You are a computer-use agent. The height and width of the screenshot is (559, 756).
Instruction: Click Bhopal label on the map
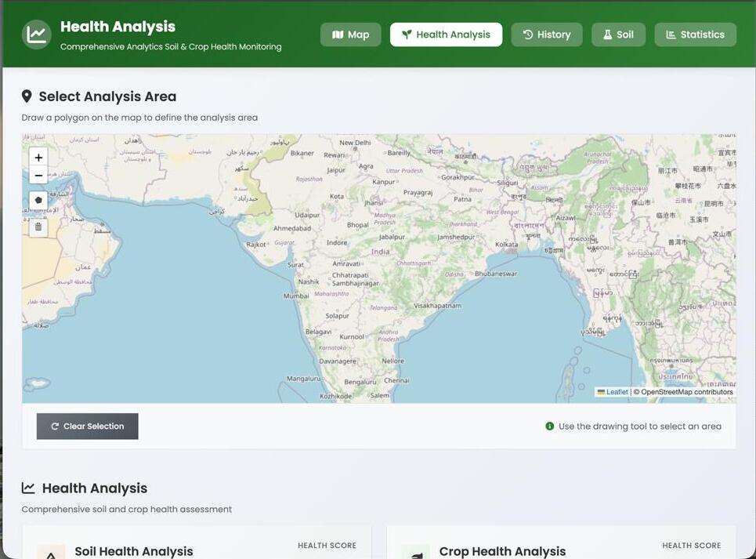tap(357, 225)
